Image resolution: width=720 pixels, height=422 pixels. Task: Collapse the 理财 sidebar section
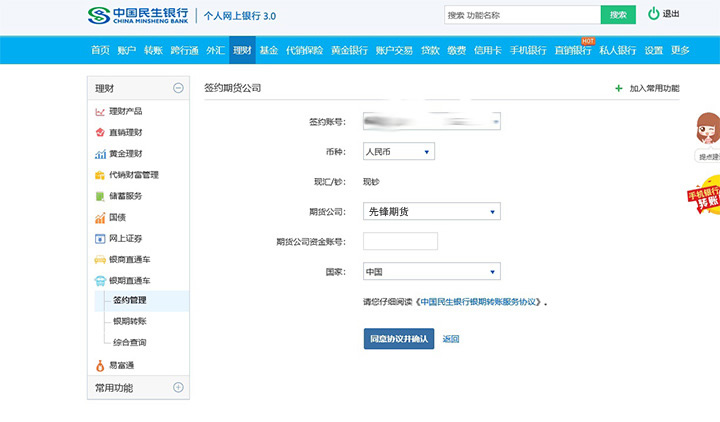[x=178, y=88]
